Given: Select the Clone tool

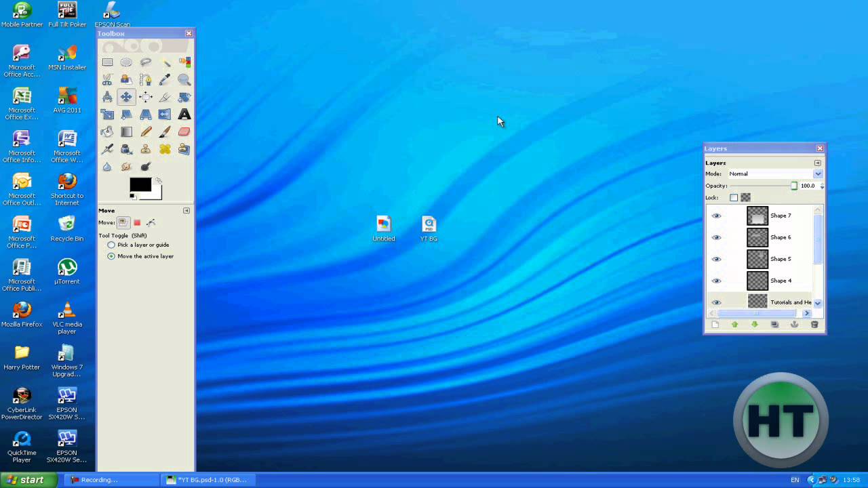Looking at the screenshot, I should pyautogui.click(x=145, y=148).
